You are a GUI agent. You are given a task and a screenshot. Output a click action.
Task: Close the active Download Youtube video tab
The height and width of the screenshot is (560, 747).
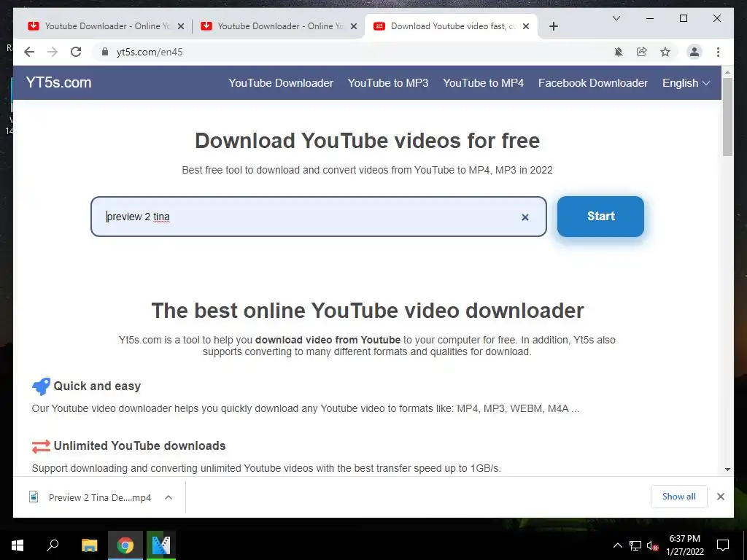point(526,26)
